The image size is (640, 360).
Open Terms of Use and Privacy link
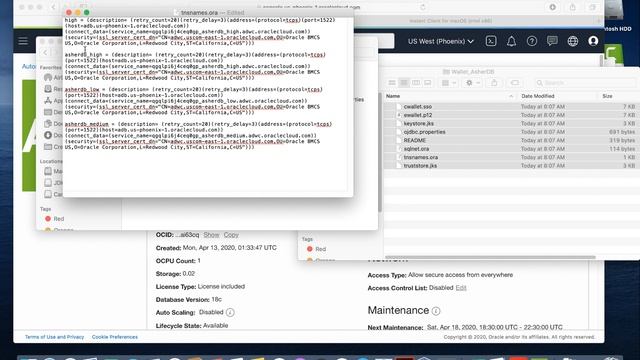coord(54,337)
